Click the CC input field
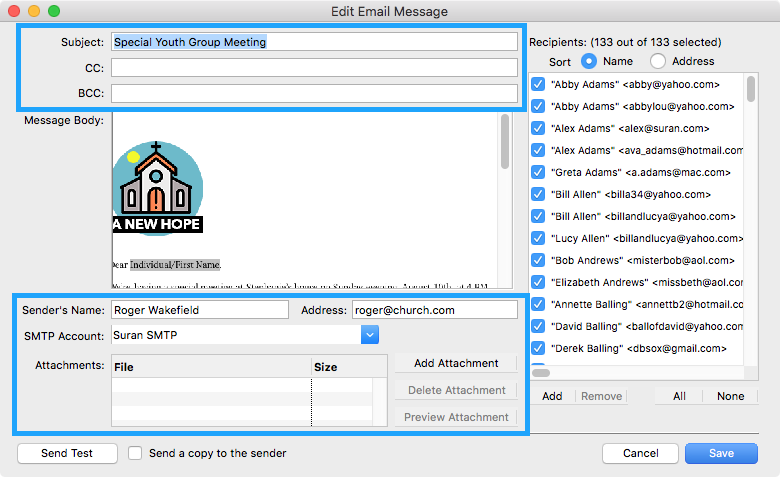The height and width of the screenshot is (477, 780). point(314,68)
